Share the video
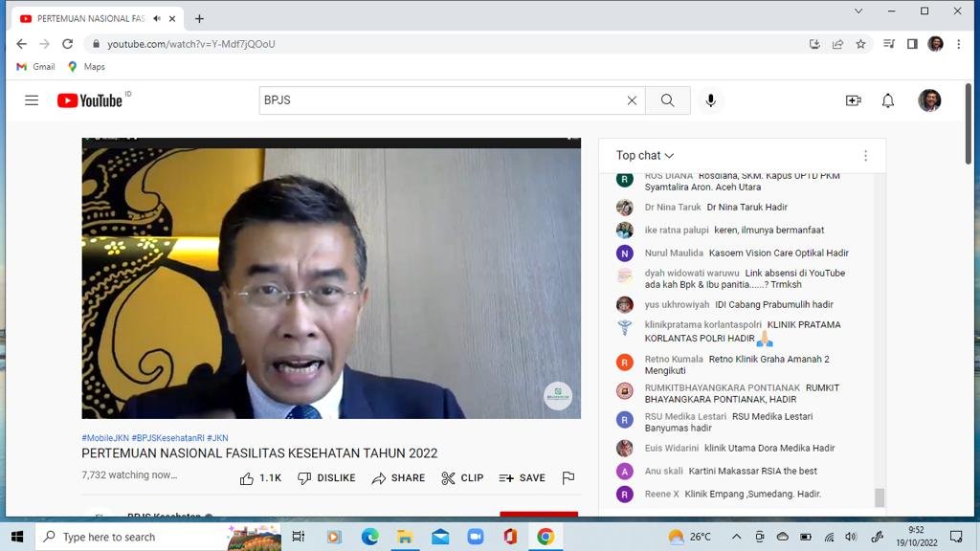 pyautogui.click(x=398, y=478)
